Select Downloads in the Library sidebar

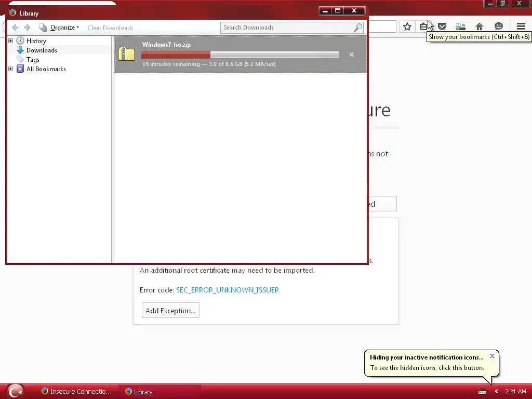point(42,50)
